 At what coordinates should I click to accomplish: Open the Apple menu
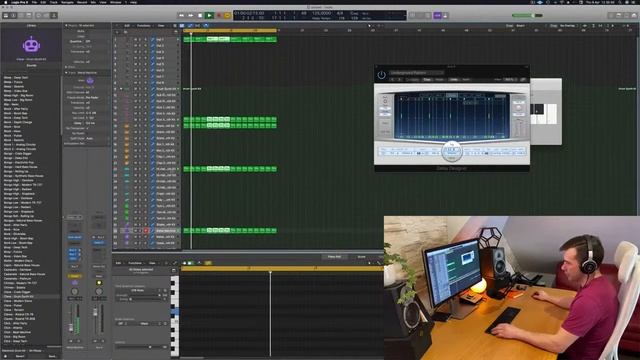click(x=5, y=2)
